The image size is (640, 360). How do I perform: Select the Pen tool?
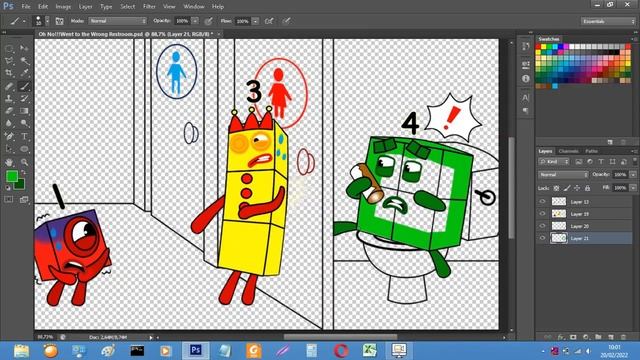pyautogui.click(x=9, y=136)
